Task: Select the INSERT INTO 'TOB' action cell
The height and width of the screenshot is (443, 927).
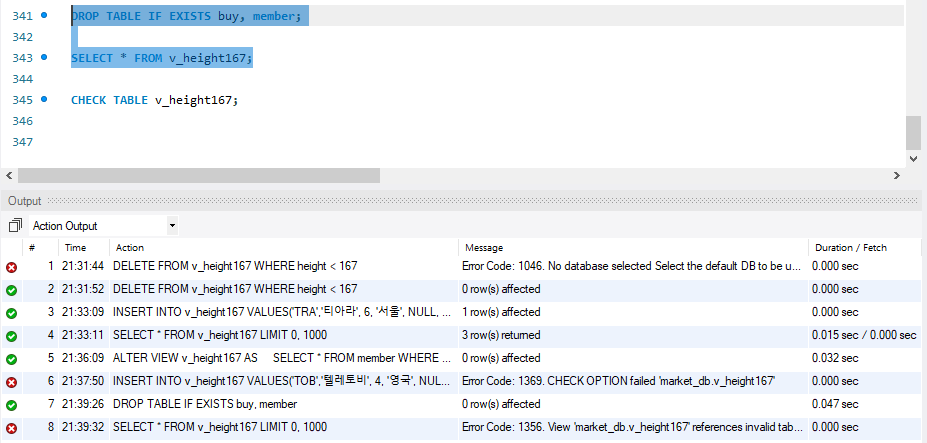Action: pyautogui.click(x=284, y=381)
